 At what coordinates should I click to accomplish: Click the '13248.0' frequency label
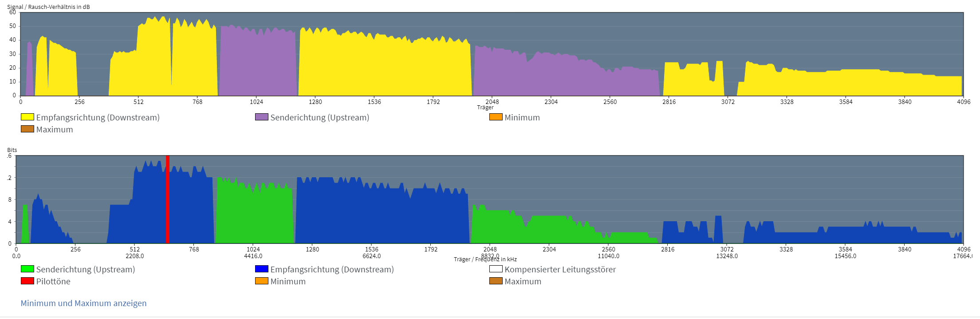(727, 256)
